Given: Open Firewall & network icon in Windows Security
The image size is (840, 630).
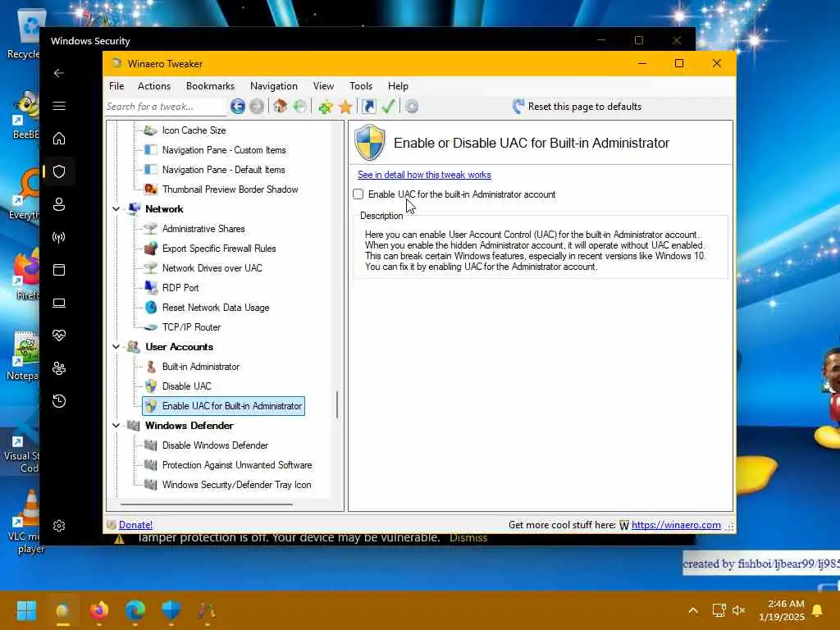Looking at the screenshot, I should (59, 237).
